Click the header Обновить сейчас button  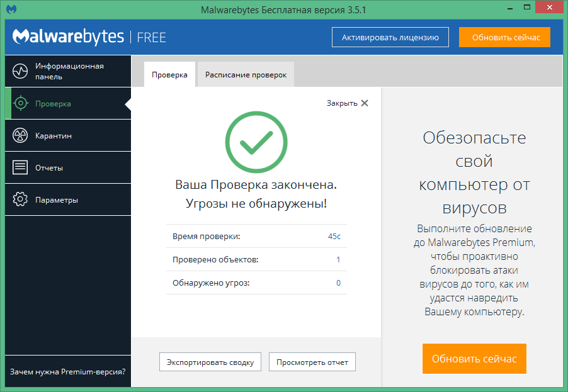[x=504, y=37]
